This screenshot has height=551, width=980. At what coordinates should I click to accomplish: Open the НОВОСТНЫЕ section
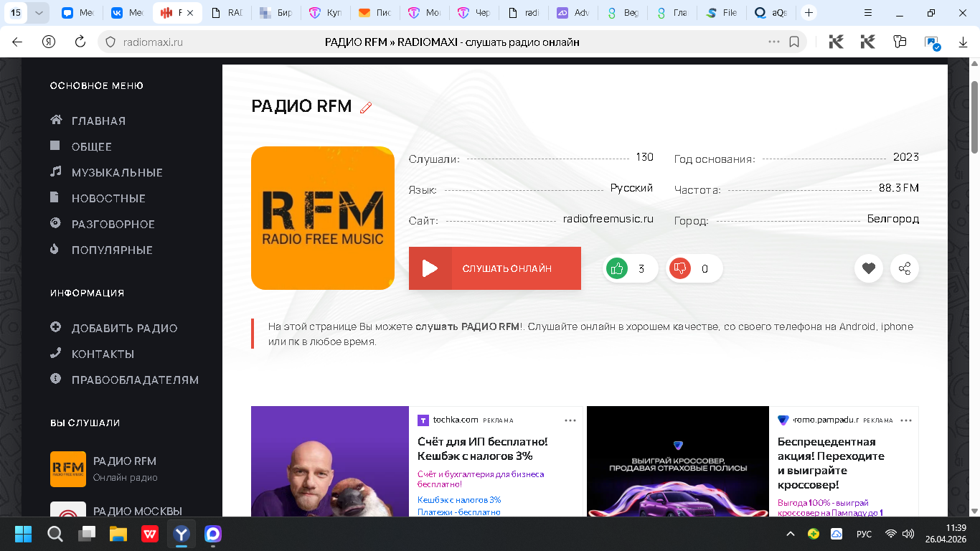(x=108, y=199)
